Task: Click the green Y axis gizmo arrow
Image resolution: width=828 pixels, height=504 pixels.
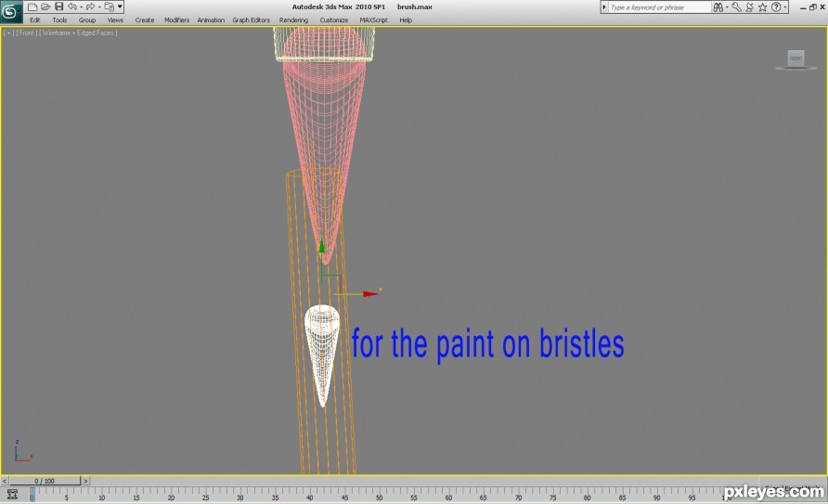Action: coord(321,247)
